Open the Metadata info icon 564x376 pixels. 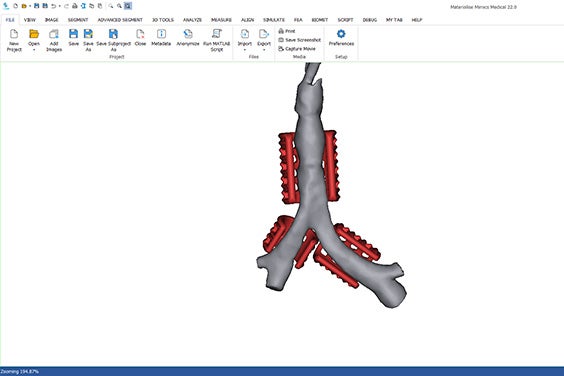click(161, 34)
